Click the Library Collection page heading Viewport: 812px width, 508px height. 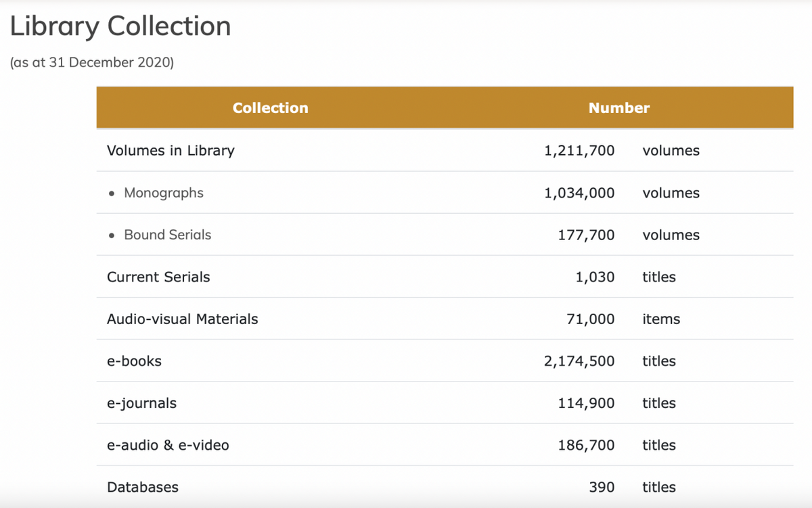coord(120,26)
